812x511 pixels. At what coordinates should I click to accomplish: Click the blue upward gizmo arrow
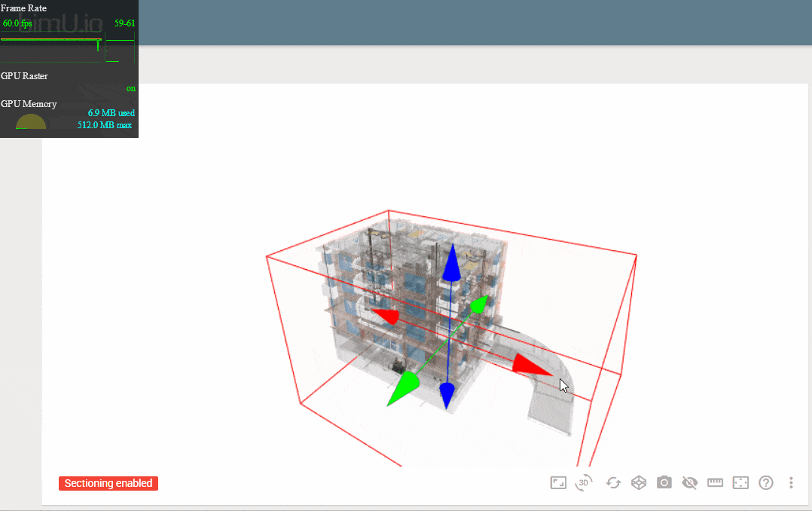coord(452,263)
